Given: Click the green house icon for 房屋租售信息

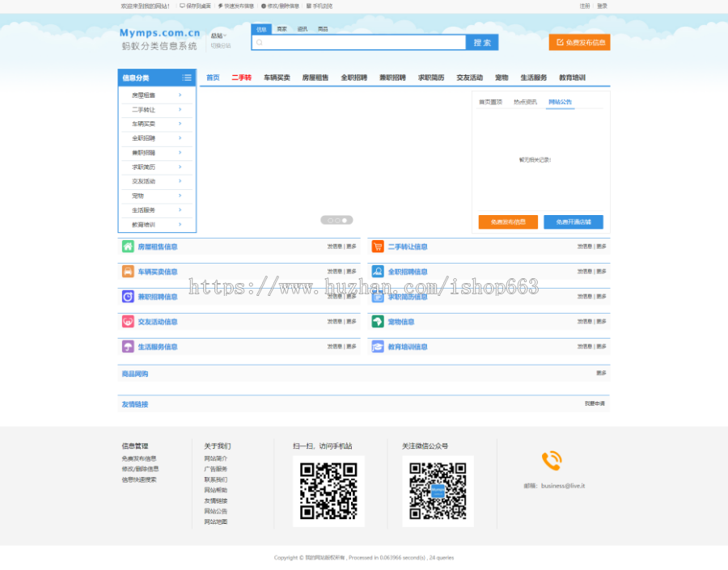Looking at the screenshot, I should click(128, 247).
